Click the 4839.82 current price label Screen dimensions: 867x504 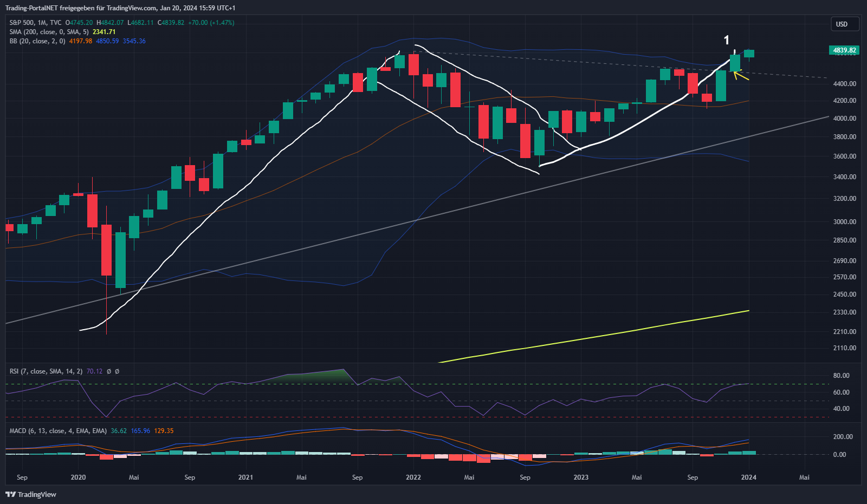click(x=844, y=50)
